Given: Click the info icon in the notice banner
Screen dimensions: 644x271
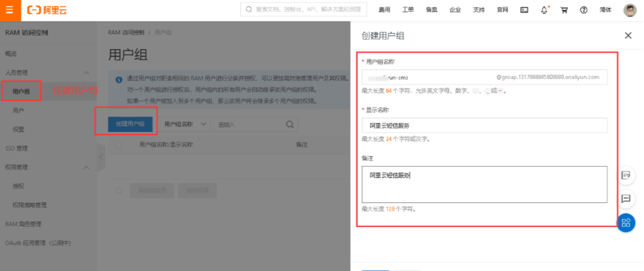Looking at the screenshot, I should (119, 80).
